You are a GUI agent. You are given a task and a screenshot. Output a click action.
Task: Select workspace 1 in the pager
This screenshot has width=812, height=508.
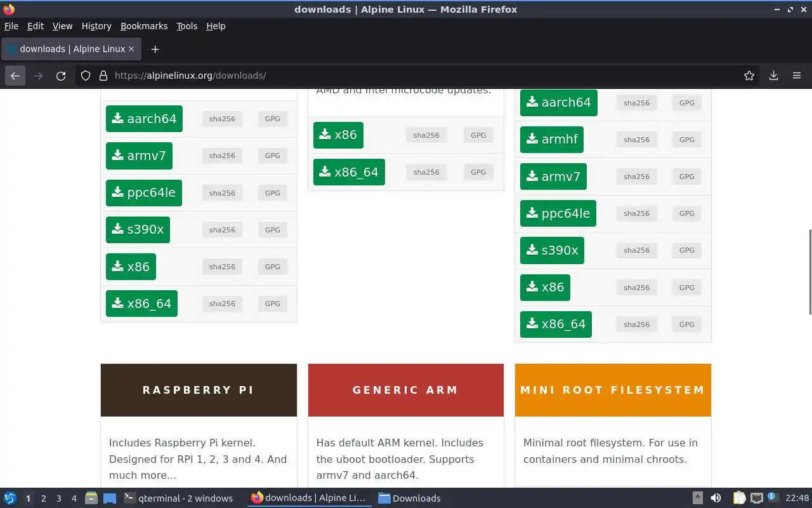pyautogui.click(x=28, y=498)
